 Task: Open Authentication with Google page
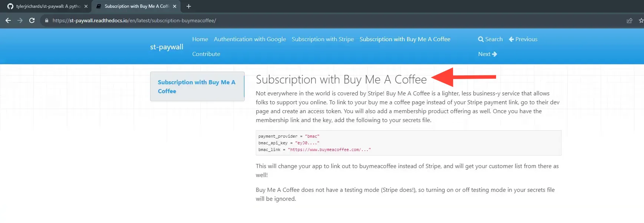(250, 39)
